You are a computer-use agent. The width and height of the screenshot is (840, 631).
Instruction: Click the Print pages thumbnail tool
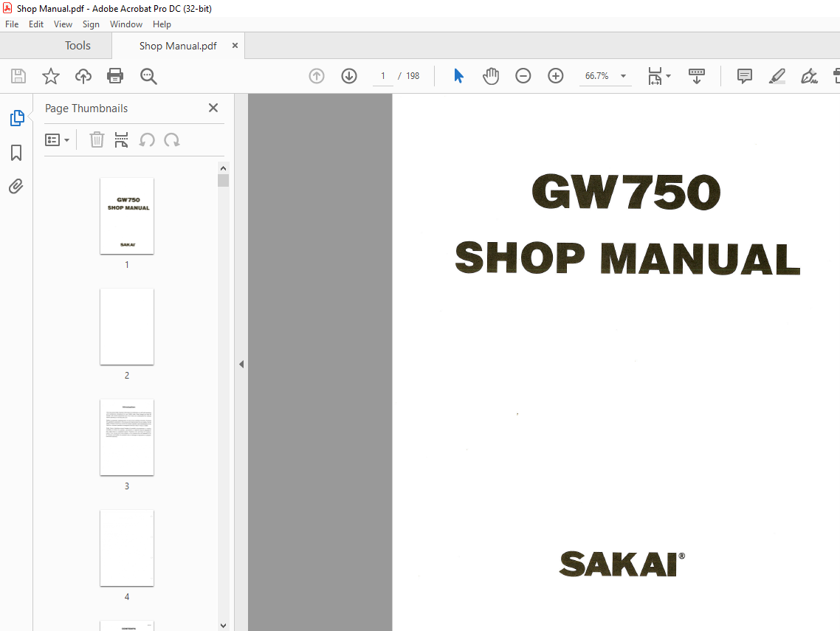pyautogui.click(x=122, y=139)
